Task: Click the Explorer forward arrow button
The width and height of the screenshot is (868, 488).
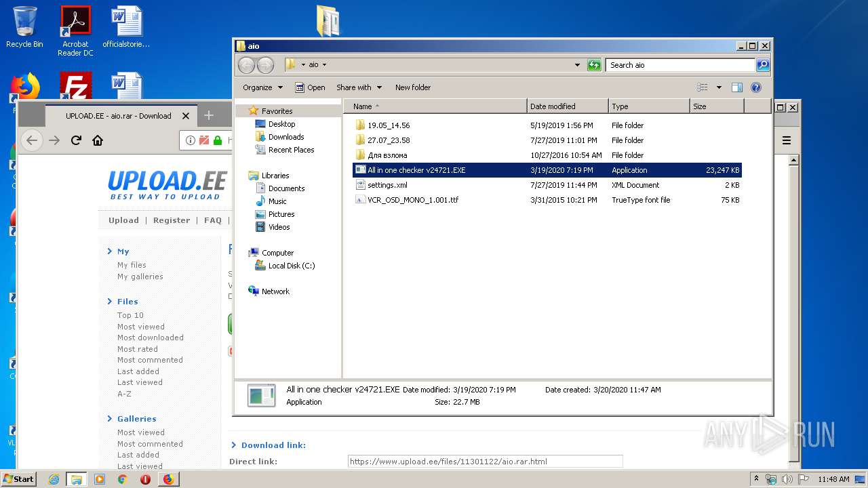Action: tap(266, 65)
